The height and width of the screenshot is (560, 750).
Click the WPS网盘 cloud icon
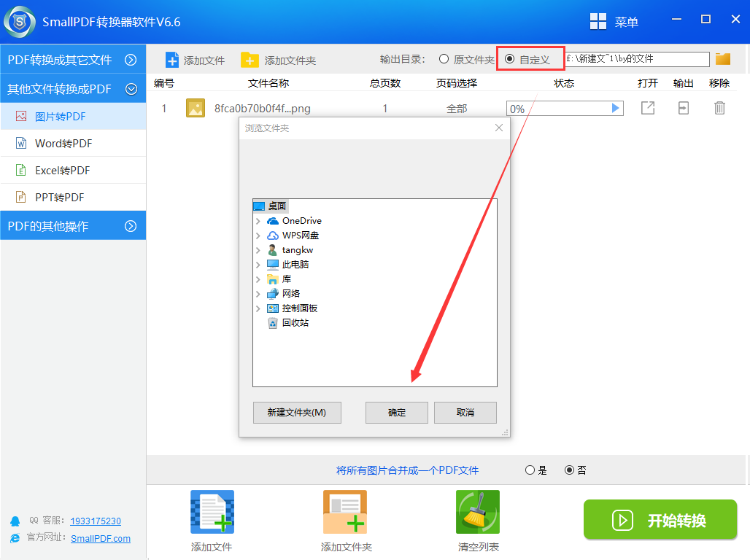tap(273, 236)
